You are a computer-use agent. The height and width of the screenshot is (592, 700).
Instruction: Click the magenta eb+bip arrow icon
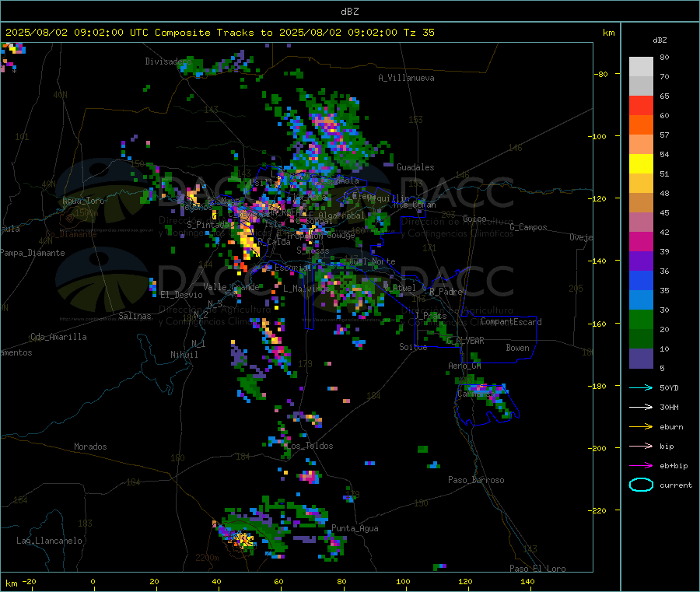[x=641, y=465]
